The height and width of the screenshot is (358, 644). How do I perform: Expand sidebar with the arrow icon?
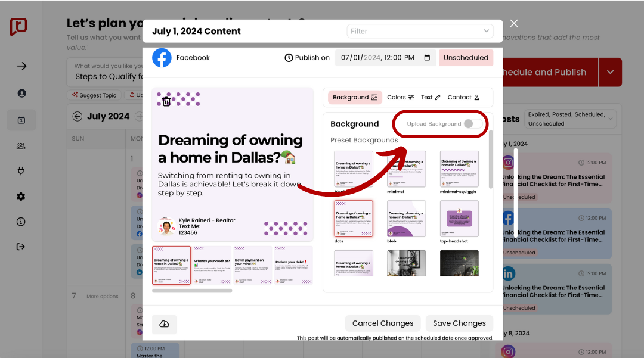pyautogui.click(x=22, y=66)
